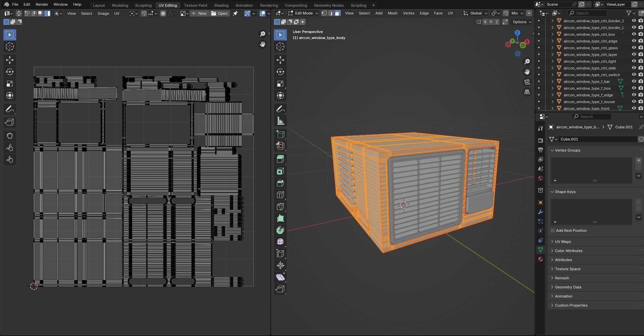Hide aircon_window_type_front in viewport
Image resolution: width=644 pixels, height=336 pixels.
[x=634, y=109]
